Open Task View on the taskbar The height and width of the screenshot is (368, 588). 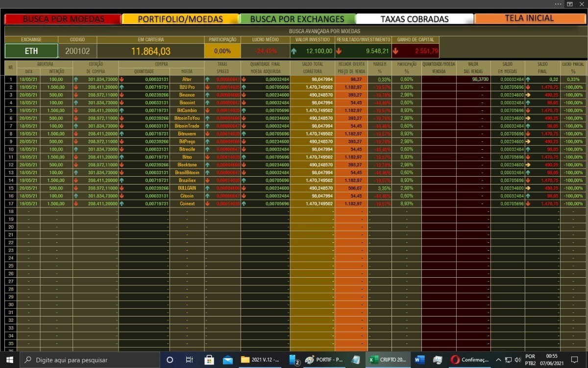189,360
